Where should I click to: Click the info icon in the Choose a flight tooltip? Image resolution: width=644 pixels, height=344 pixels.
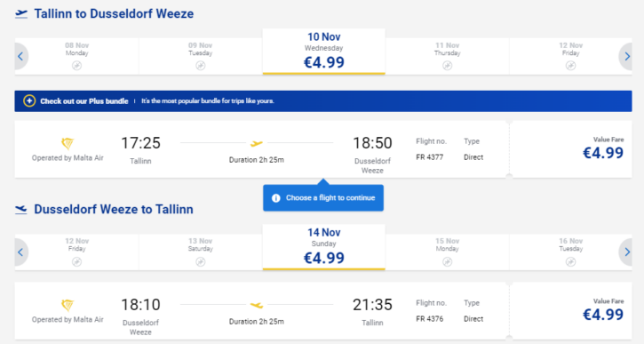[x=276, y=198]
